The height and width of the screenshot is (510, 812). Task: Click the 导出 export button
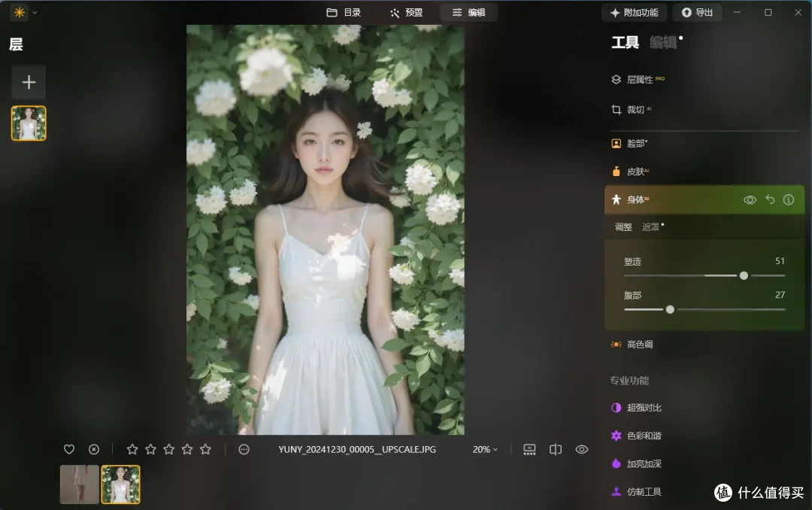point(697,13)
